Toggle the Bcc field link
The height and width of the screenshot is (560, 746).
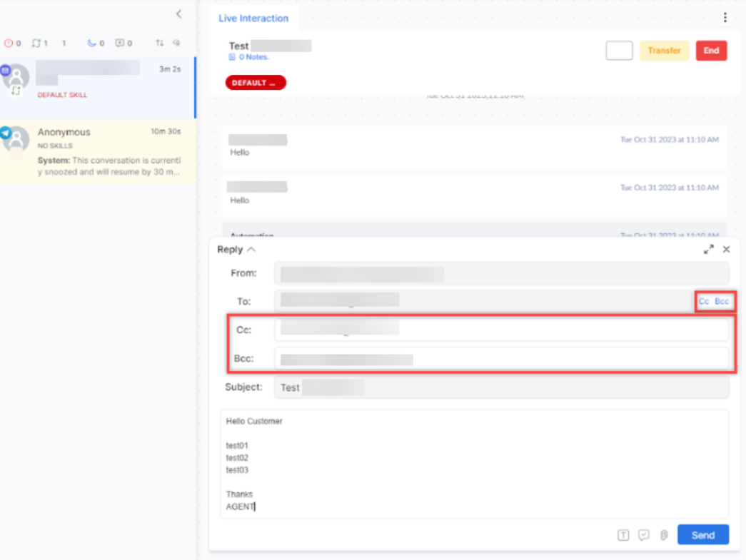[x=722, y=301]
